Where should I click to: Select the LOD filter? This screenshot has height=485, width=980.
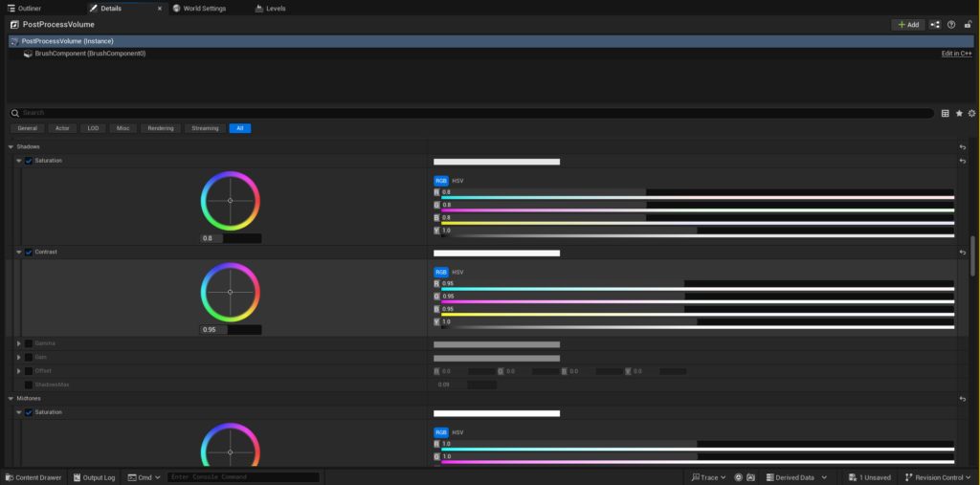93,128
